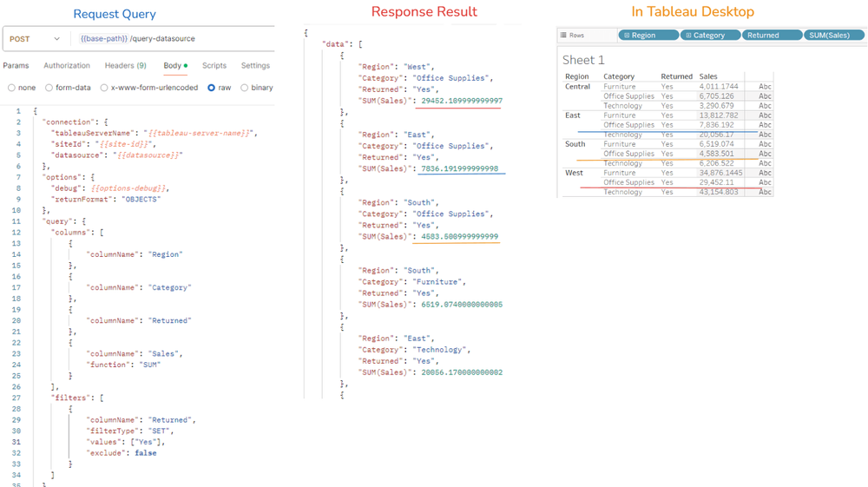Click the "West" Region value in the response
868x487 pixels.
[418, 66]
